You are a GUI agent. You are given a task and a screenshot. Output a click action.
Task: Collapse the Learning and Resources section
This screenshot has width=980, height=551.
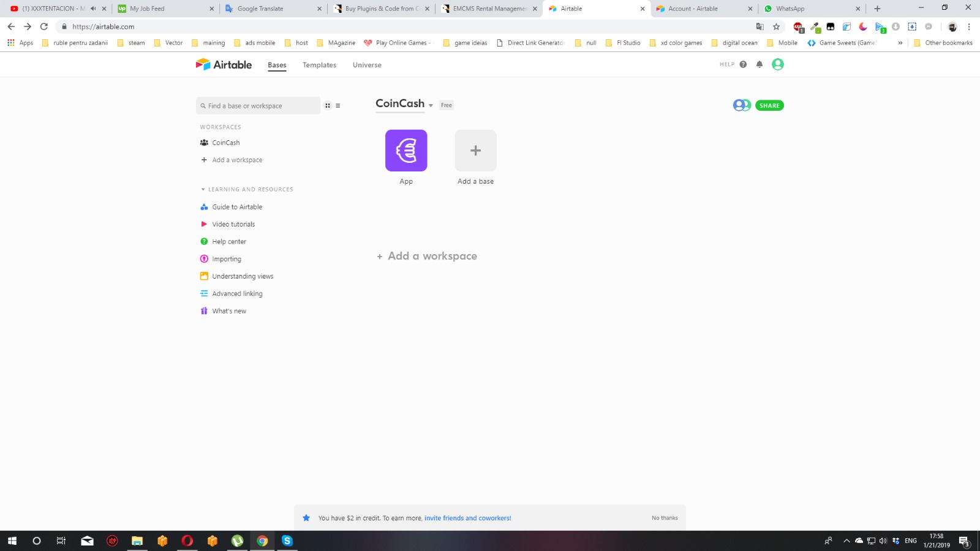point(203,190)
